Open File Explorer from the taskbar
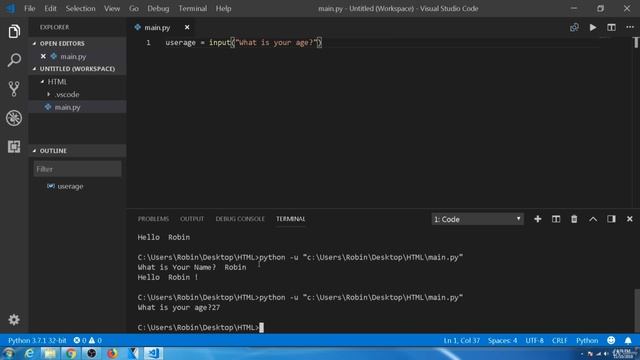 [x=50, y=353]
